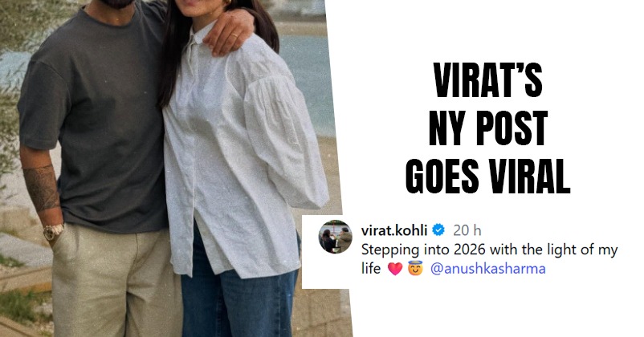Image resolution: width=644 pixels, height=337 pixels.
Task: Open the virat.kohli profile avatar
Action: 335,237
